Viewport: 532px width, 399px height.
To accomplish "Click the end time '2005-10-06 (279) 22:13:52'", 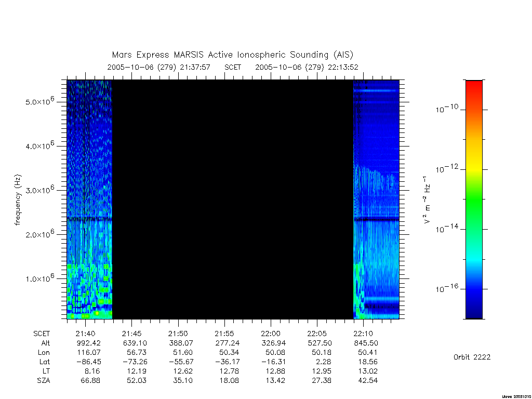I will coord(307,67).
